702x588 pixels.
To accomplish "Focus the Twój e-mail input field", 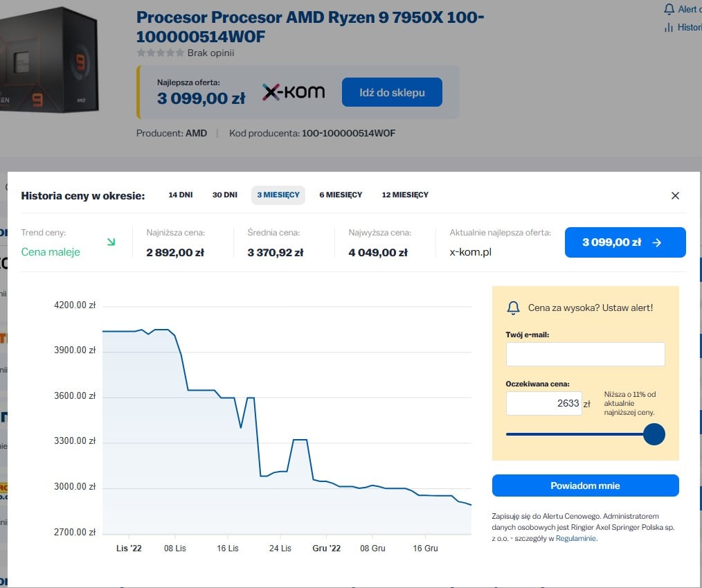I will pos(585,354).
